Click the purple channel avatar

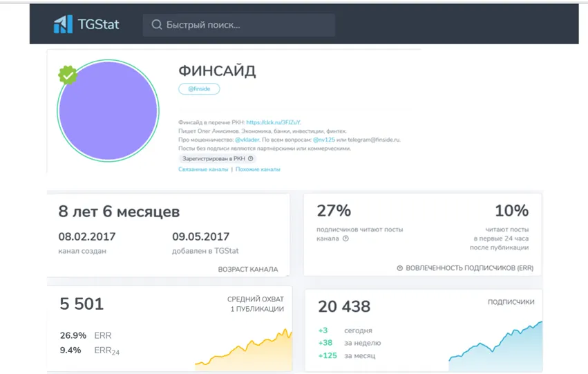click(108, 111)
